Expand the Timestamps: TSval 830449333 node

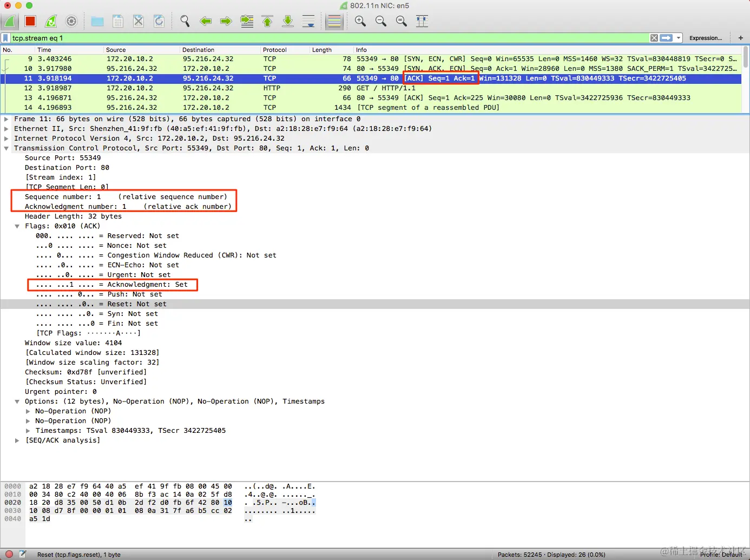click(28, 431)
